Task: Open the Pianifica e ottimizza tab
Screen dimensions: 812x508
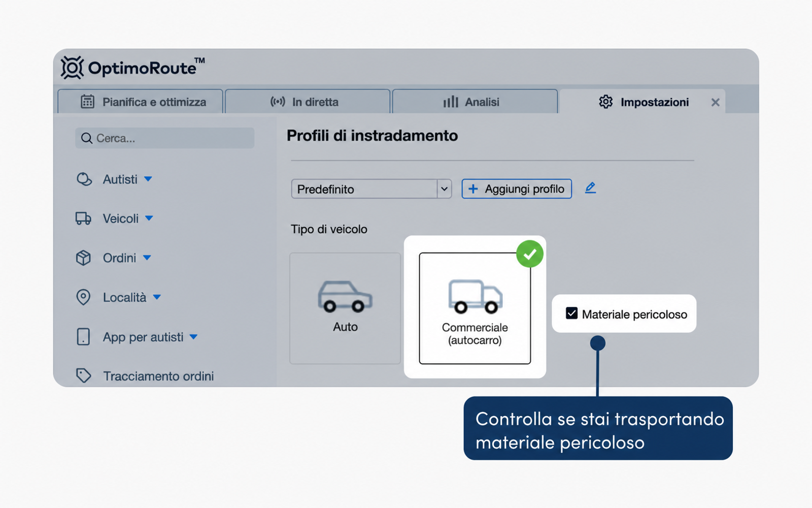Action: tap(140, 102)
